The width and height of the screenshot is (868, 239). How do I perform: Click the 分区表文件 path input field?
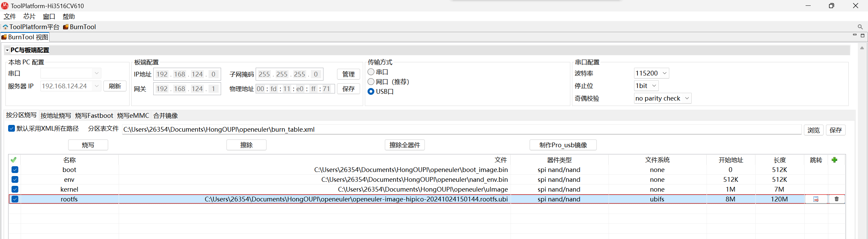click(x=461, y=129)
